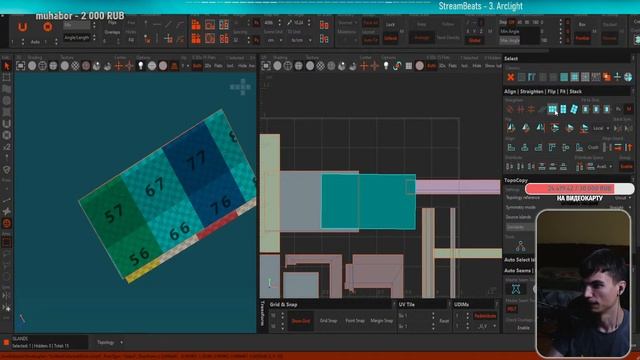Click the checker texture icon in 3D viewport toolbar
Image resolution: width=640 pixels, height=360 pixels.
pos(75,66)
